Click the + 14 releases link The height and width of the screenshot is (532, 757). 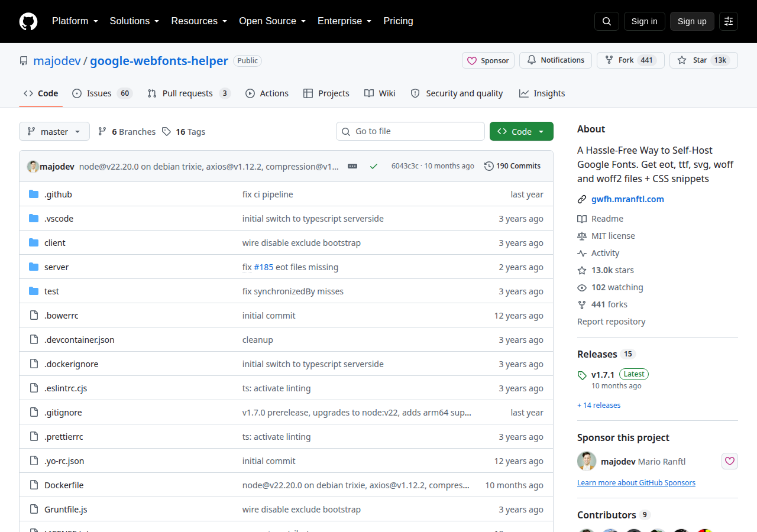point(599,406)
